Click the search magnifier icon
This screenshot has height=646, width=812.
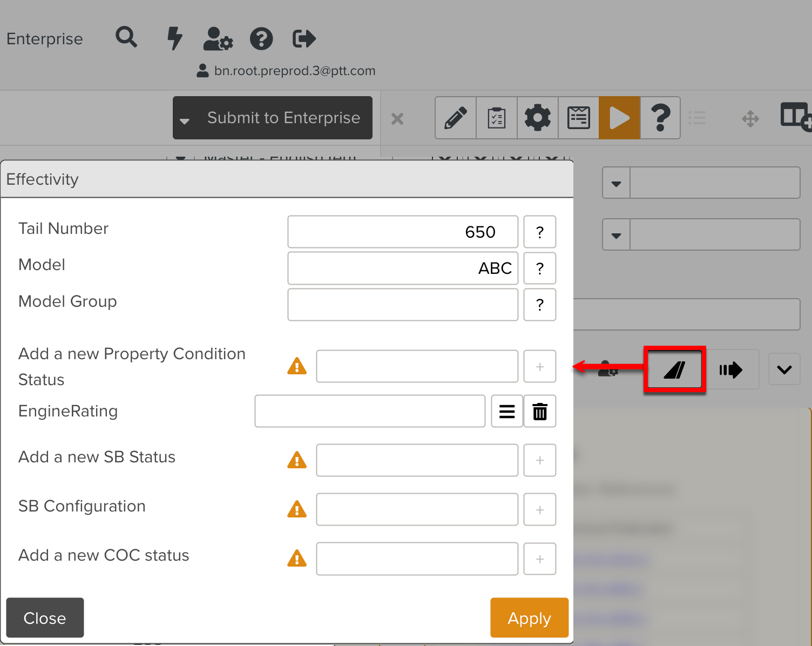[x=126, y=38]
